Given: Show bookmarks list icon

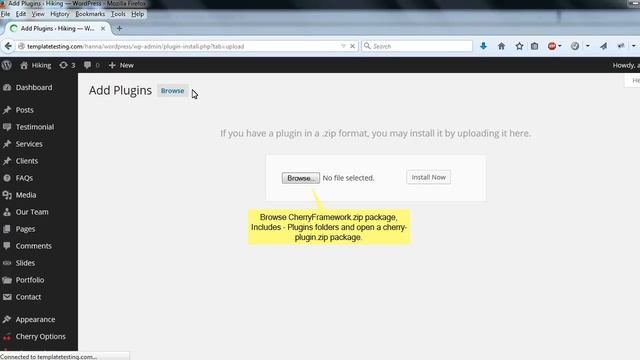Looking at the screenshot, I should point(535,46).
